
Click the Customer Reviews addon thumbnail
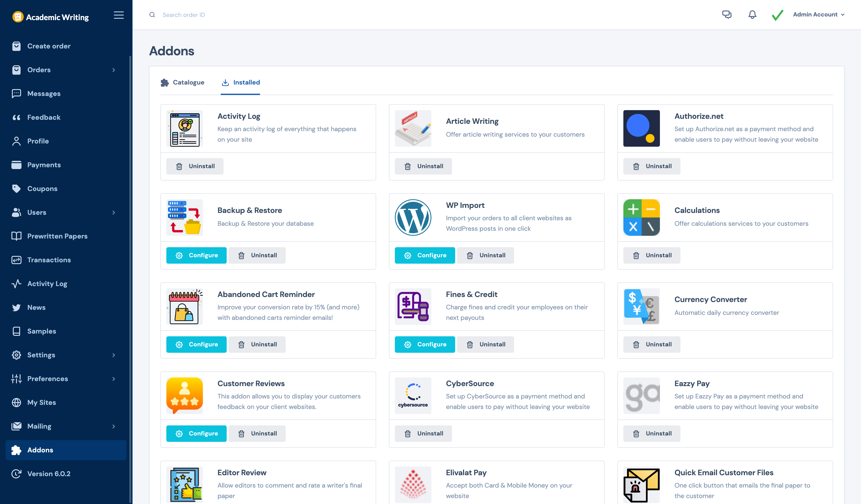184,396
